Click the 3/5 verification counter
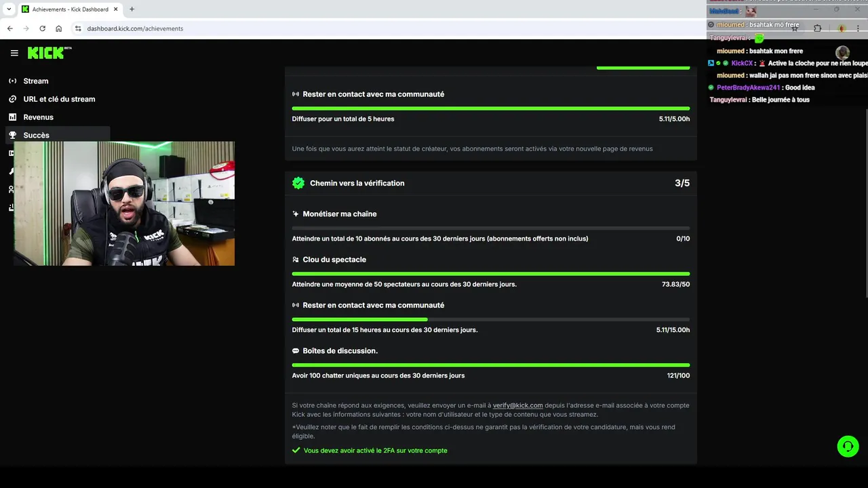 pos(682,183)
